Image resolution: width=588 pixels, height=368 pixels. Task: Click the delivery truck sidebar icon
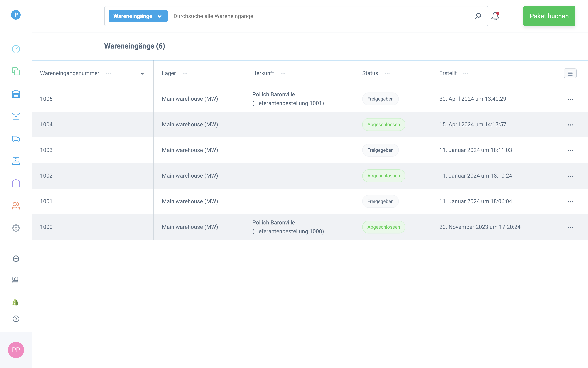pyautogui.click(x=16, y=139)
